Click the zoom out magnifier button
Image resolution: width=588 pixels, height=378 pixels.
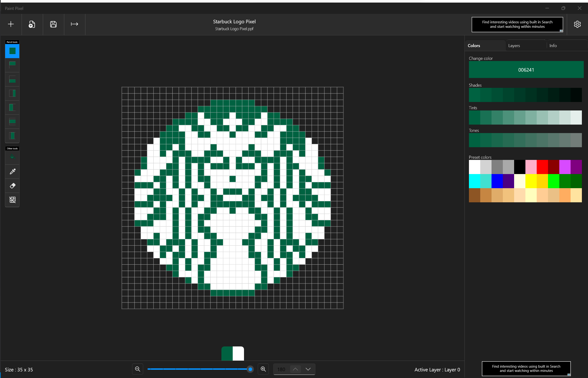pyautogui.click(x=138, y=369)
